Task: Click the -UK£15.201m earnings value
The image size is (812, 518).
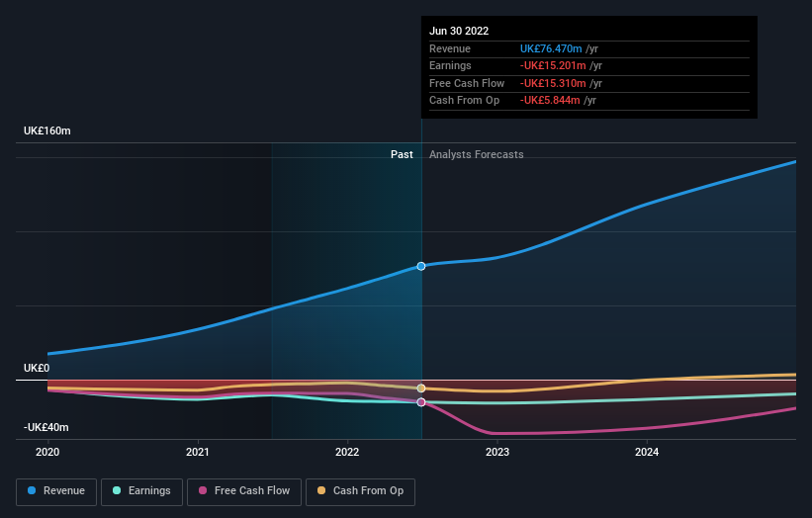Action: point(553,65)
